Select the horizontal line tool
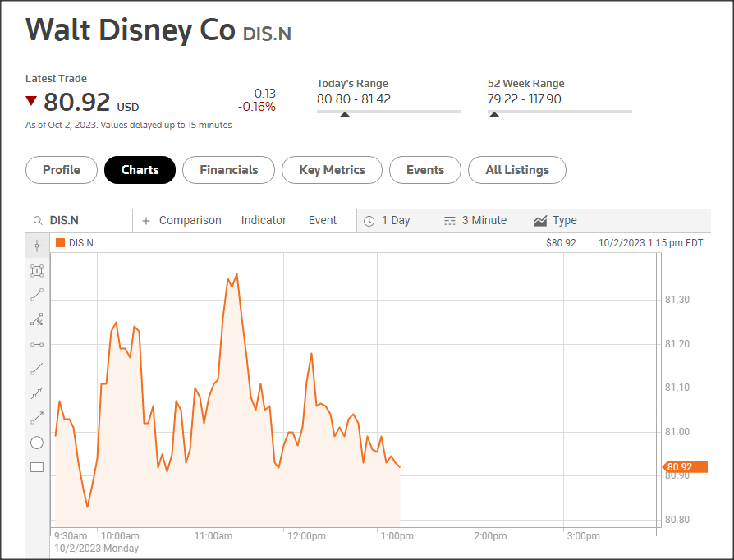Viewport: 734px width, 560px height. coord(37,345)
